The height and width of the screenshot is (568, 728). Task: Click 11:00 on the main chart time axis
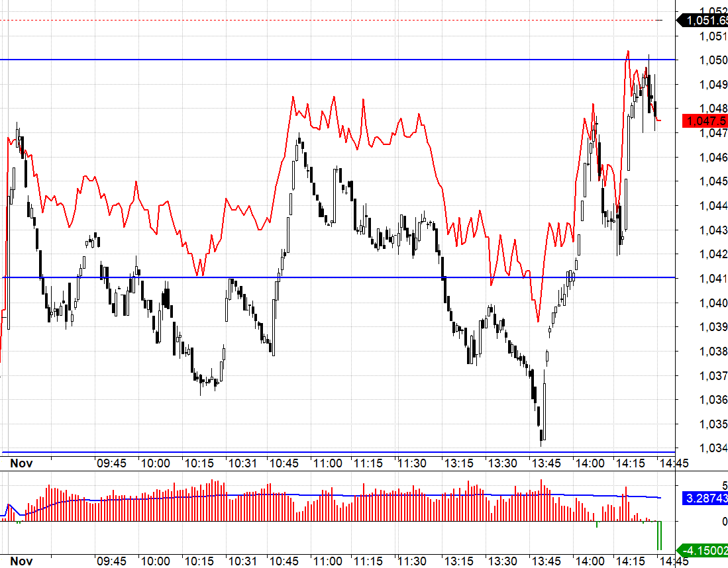[x=328, y=463]
